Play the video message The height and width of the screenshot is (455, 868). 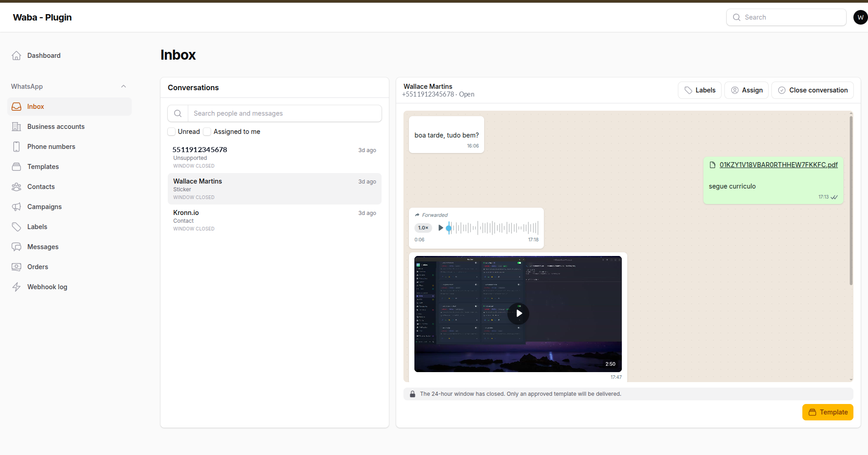pyautogui.click(x=518, y=313)
